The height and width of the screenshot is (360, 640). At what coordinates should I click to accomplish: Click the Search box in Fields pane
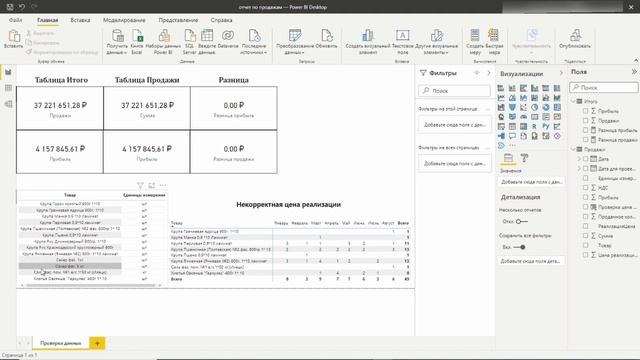(604, 87)
